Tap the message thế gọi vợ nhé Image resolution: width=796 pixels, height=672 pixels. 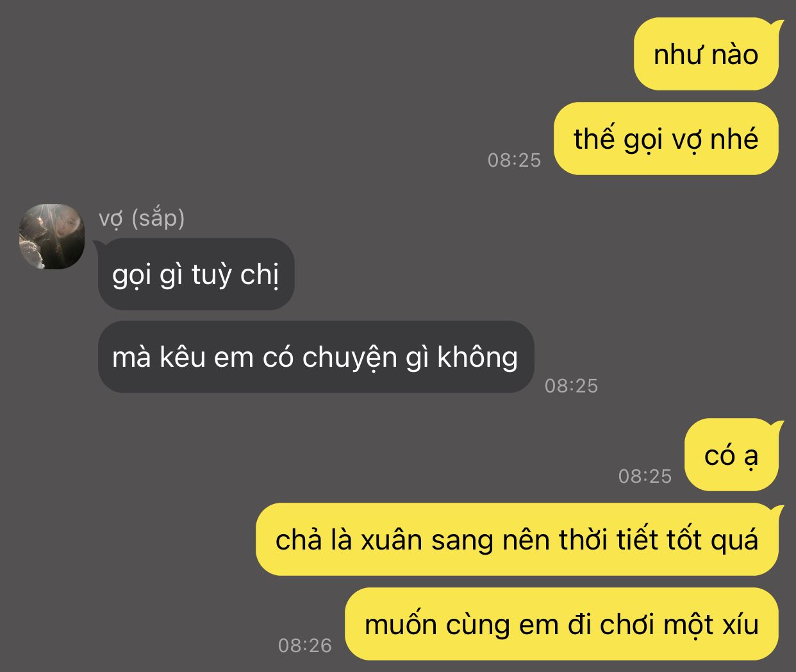(x=666, y=139)
